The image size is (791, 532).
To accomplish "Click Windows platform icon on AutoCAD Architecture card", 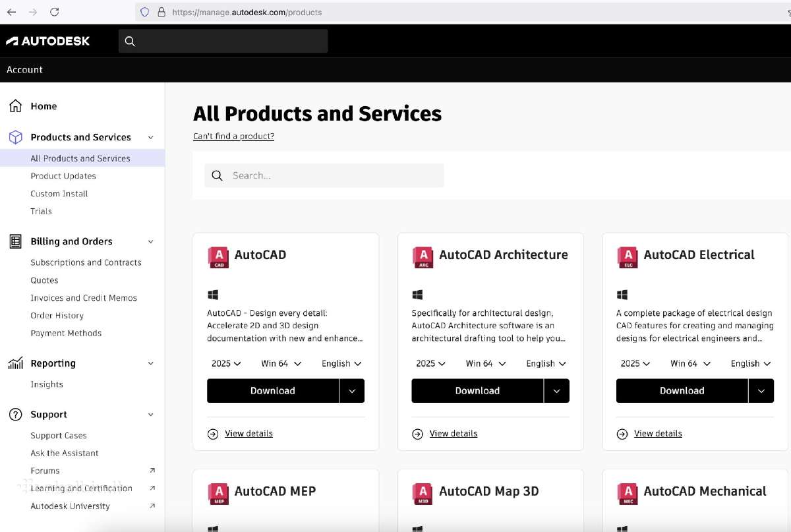I will point(417,295).
